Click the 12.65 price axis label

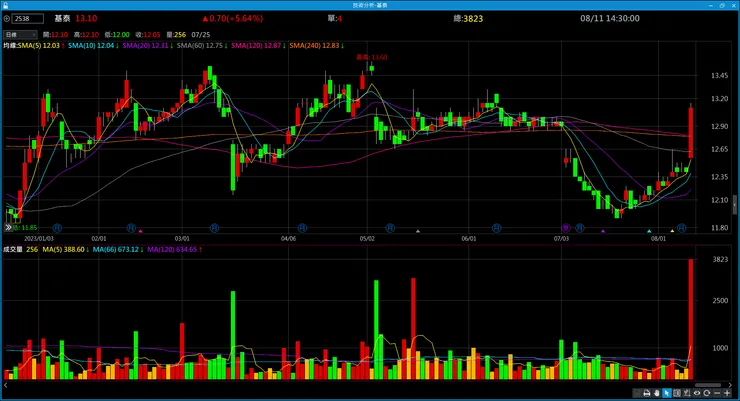[719, 149]
